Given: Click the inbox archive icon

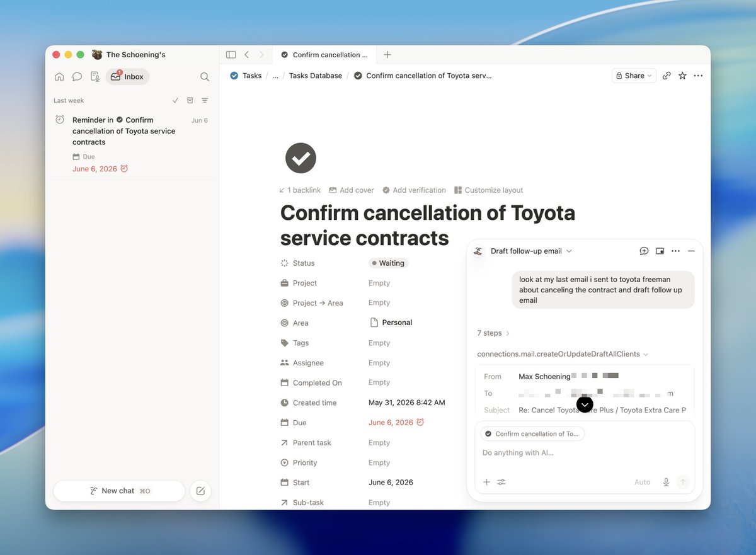Looking at the screenshot, I should tap(190, 101).
